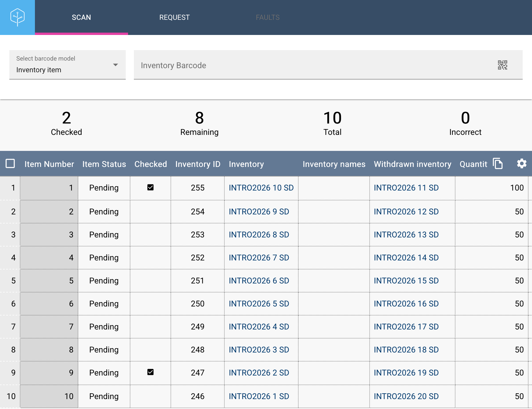Switch to the REQUEST tab
This screenshot has width=532, height=409.
[175, 17]
